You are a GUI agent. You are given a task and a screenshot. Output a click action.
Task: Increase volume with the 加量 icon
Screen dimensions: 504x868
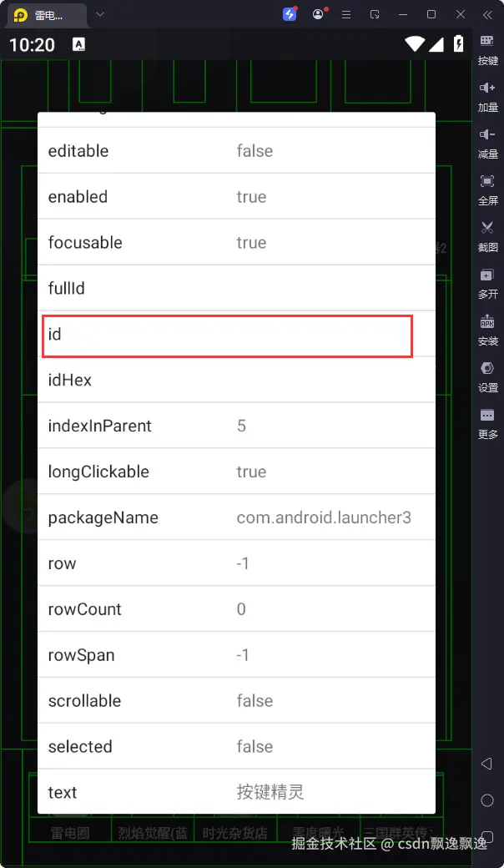pyautogui.click(x=487, y=95)
